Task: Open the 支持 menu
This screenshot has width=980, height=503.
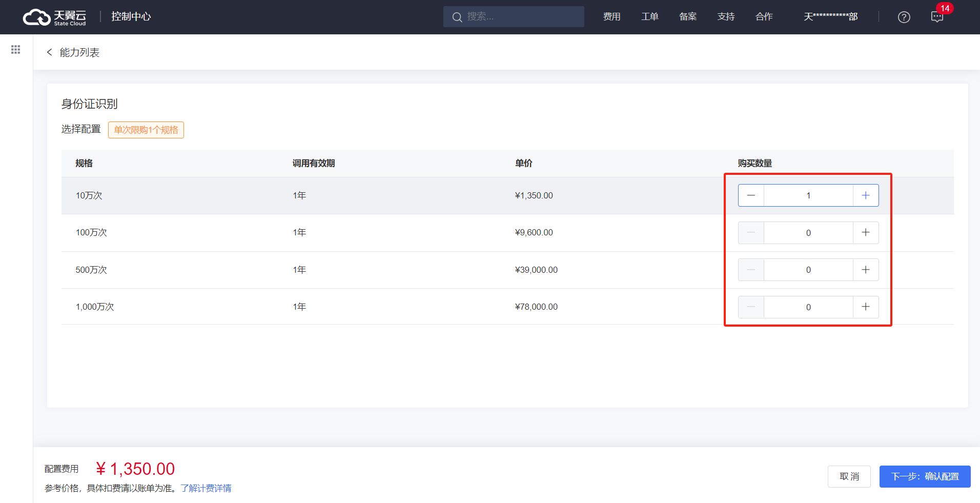Action: [726, 17]
